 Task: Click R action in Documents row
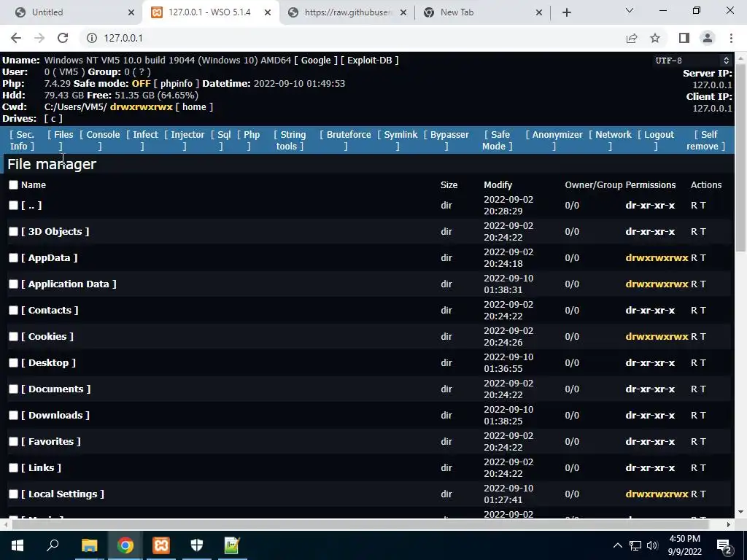(x=694, y=389)
